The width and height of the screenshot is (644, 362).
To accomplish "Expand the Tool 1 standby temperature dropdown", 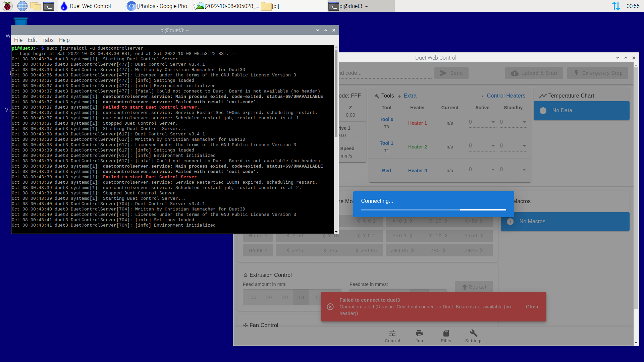I will pyautogui.click(x=524, y=146).
